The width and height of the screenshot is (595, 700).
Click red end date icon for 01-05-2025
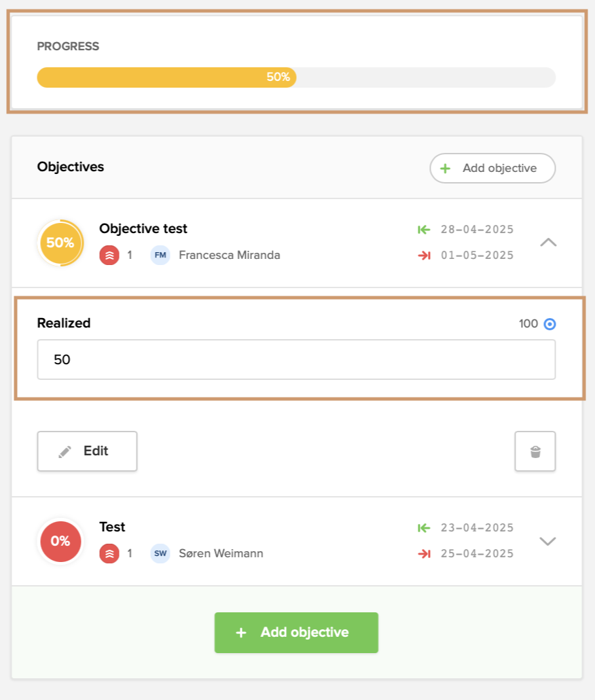coord(425,256)
